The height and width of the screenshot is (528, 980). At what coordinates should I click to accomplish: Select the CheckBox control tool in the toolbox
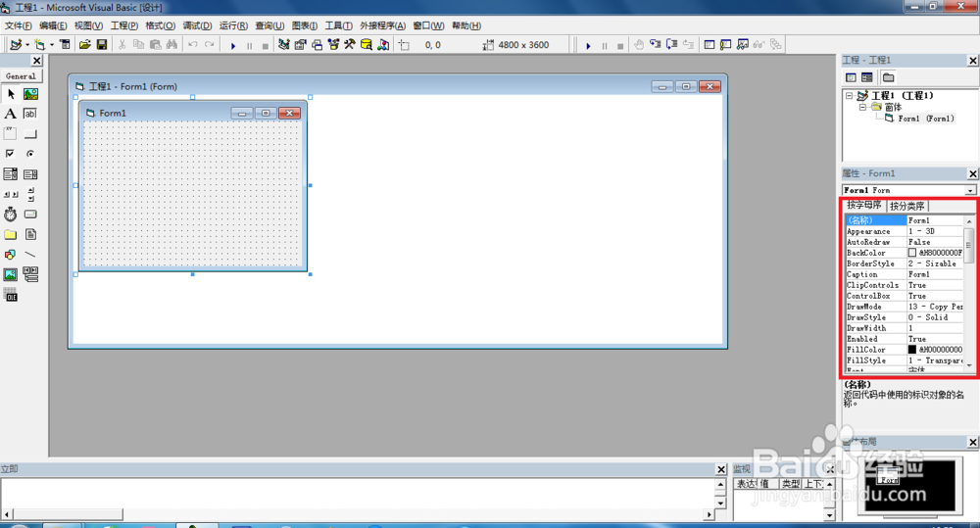click(x=11, y=154)
